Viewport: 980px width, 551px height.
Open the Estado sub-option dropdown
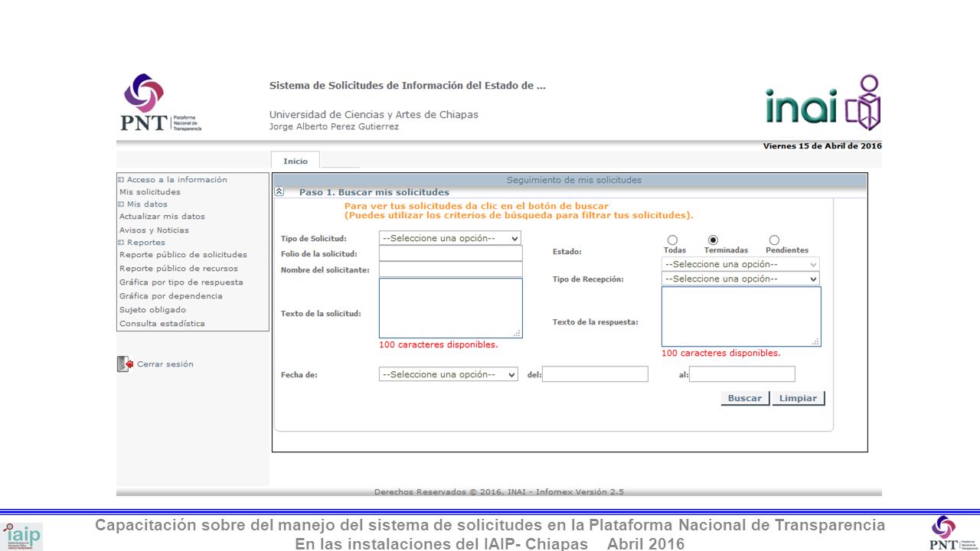coord(740,264)
